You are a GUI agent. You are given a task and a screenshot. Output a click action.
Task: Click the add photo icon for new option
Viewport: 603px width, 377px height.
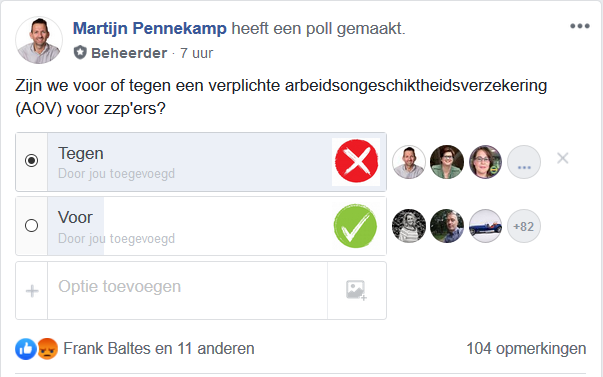pyautogui.click(x=356, y=290)
